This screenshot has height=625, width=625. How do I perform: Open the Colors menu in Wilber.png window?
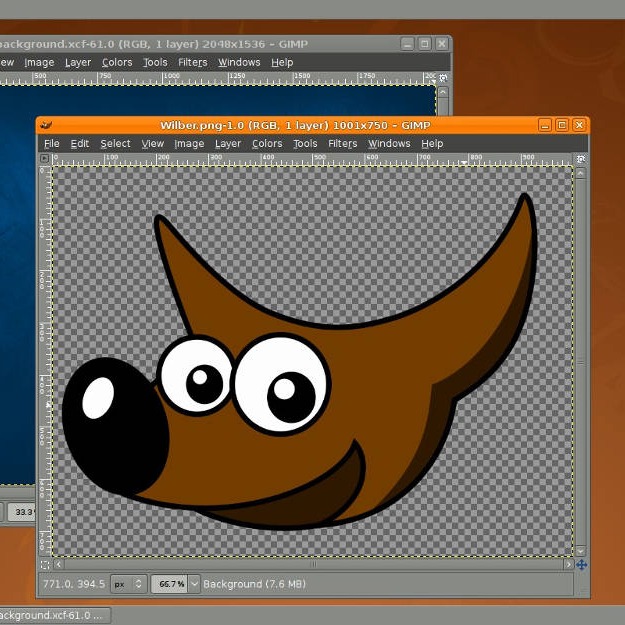point(267,144)
